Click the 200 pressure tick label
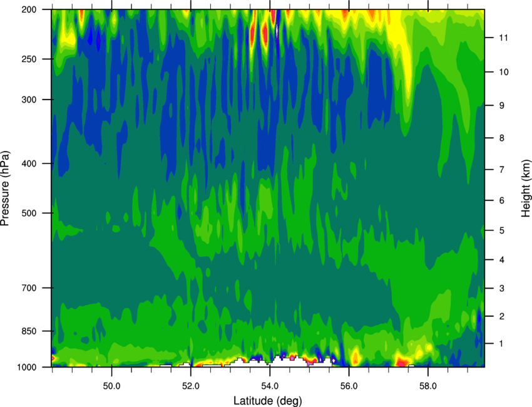532x407 pixels. pyautogui.click(x=29, y=10)
